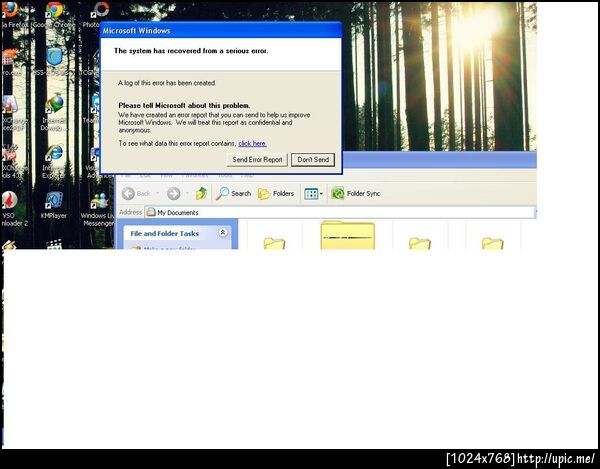The image size is (600, 469).
Task: Go up one folder level in Explorer
Action: click(x=201, y=194)
